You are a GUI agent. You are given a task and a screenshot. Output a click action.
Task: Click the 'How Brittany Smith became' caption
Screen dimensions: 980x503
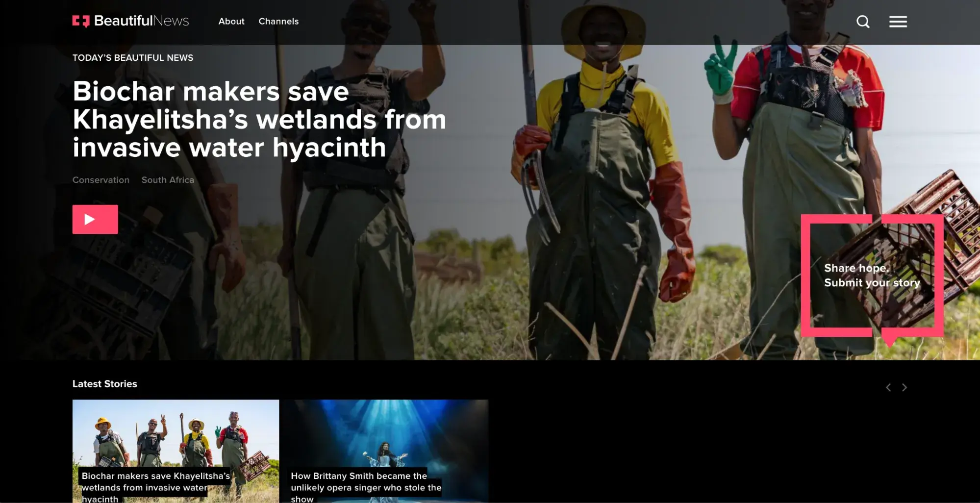coord(365,487)
